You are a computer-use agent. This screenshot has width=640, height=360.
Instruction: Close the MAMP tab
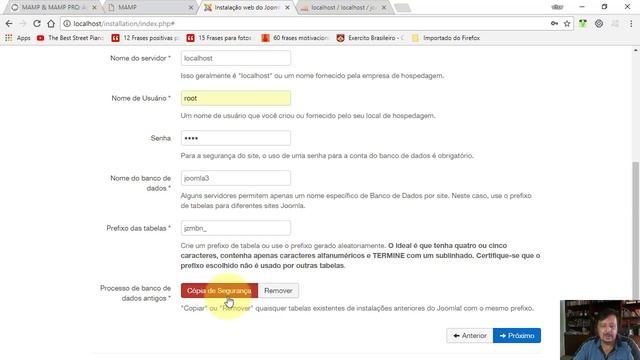[x=191, y=7]
